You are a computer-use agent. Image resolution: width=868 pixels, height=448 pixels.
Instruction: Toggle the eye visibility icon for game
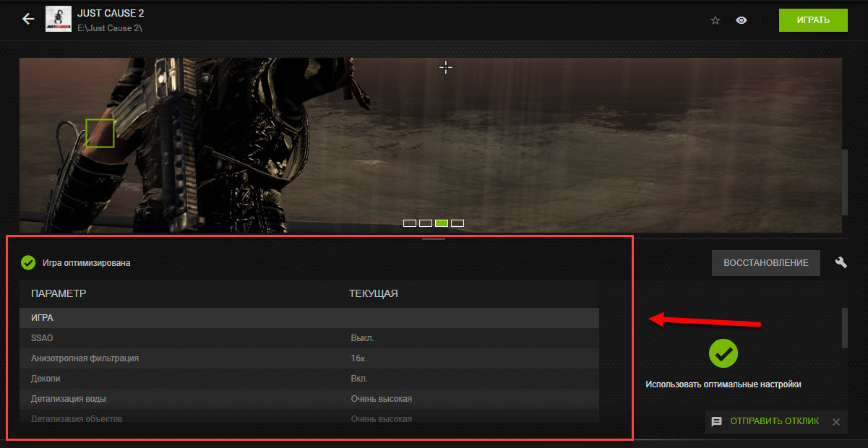[x=741, y=20]
